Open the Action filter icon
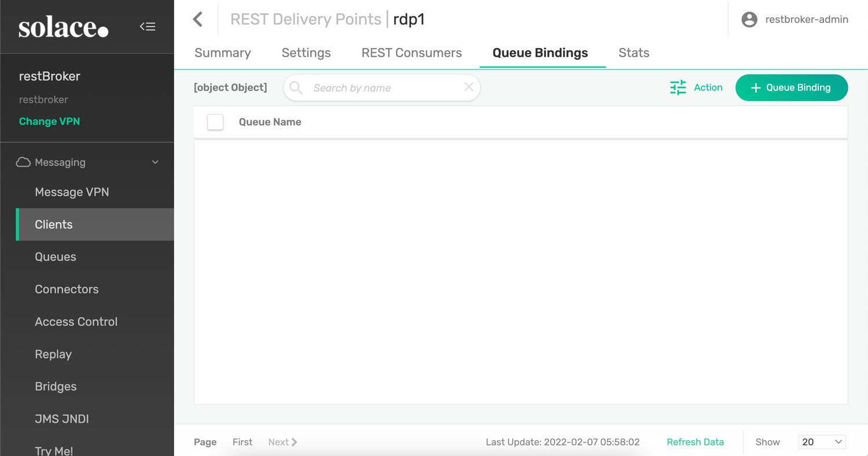The width and height of the screenshot is (868, 456). 678,87
